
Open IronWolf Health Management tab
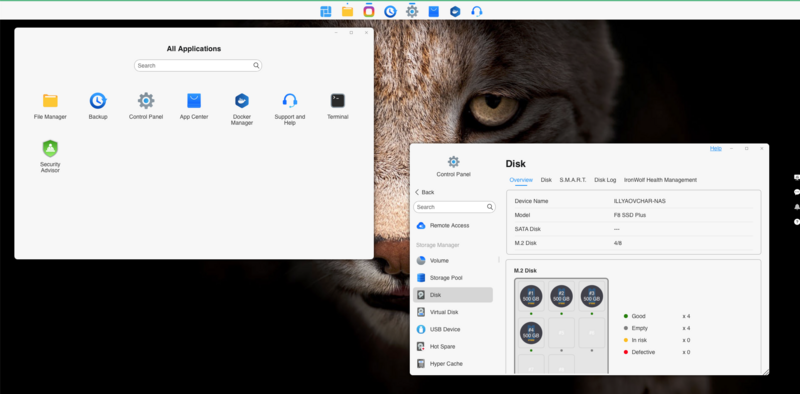pyautogui.click(x=660, y=180)
